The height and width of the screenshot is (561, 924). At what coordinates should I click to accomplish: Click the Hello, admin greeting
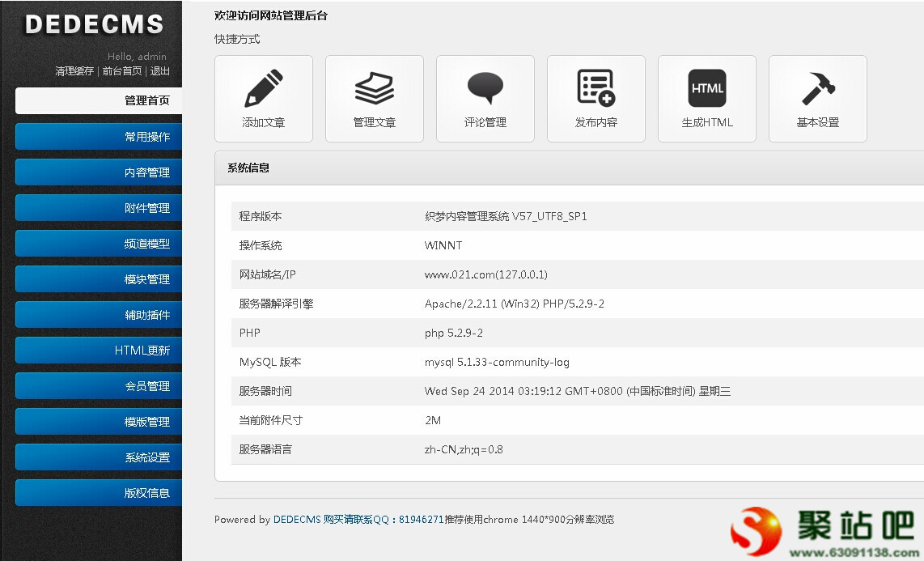137,56
